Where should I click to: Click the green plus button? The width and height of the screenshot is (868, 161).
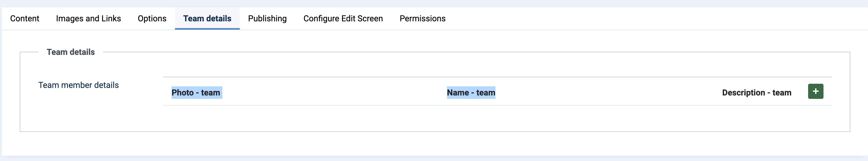coord(815,91)
